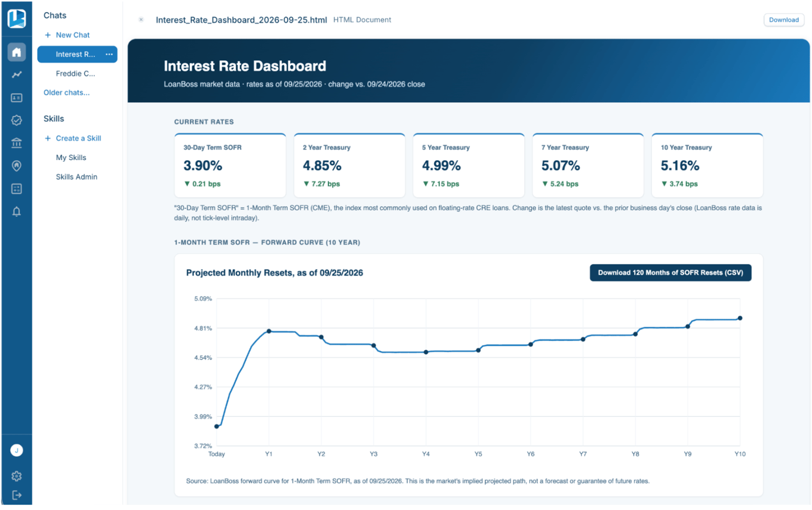Start a New Chat
812x510 pixels.
67,35
